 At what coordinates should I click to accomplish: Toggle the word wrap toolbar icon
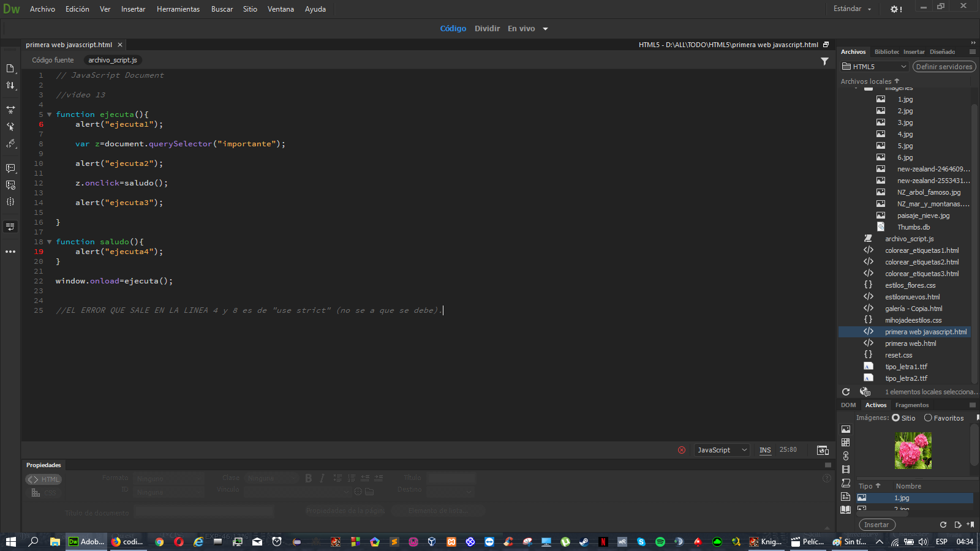[x=10, y=227]
